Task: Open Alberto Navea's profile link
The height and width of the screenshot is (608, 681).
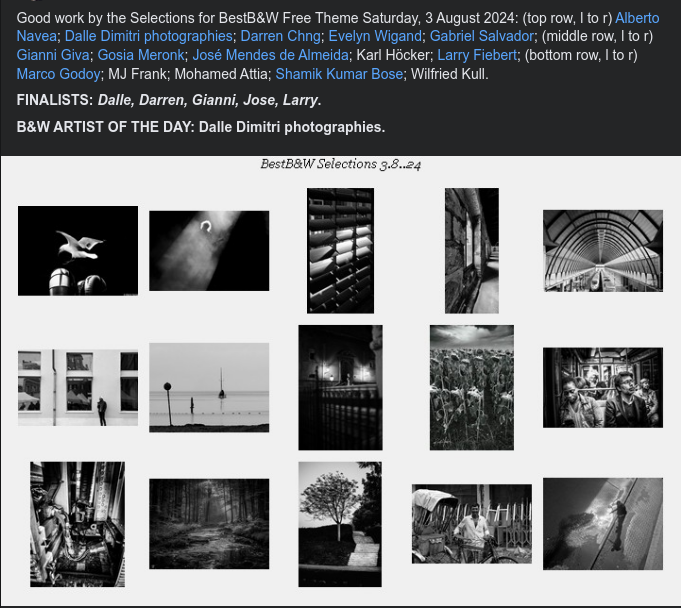Action: [637, 18]
